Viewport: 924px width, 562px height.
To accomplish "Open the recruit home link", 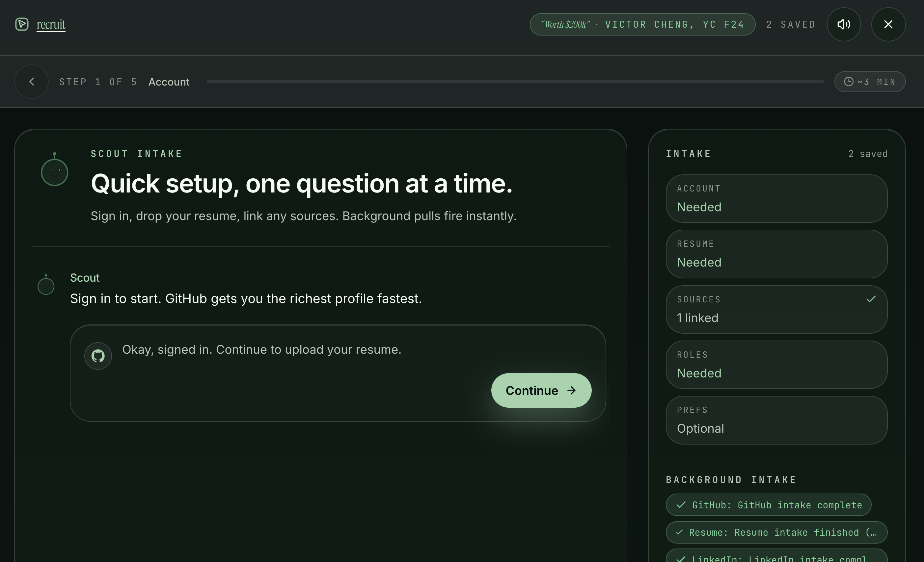I will point(51,25).
